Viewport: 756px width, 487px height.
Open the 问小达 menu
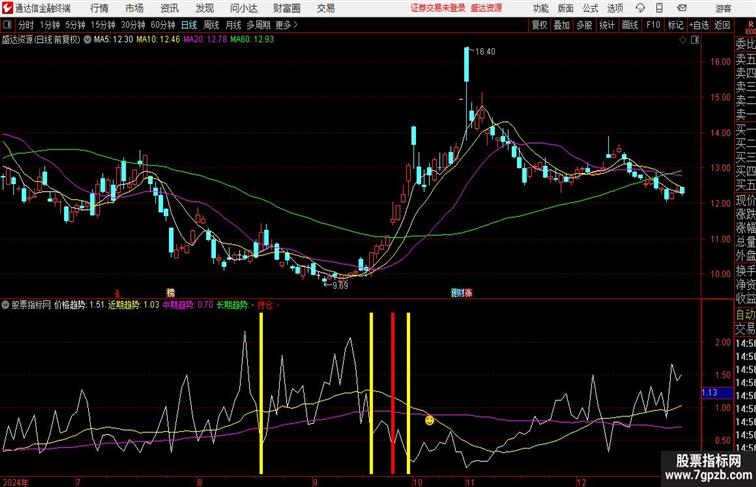click(x=244, y=8)
